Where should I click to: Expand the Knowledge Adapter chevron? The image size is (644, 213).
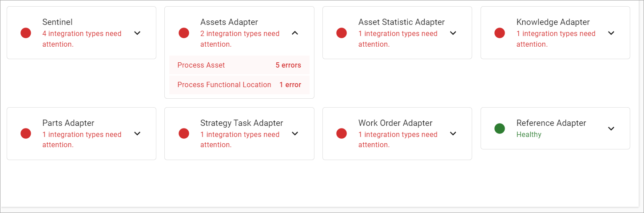[611, 33]
